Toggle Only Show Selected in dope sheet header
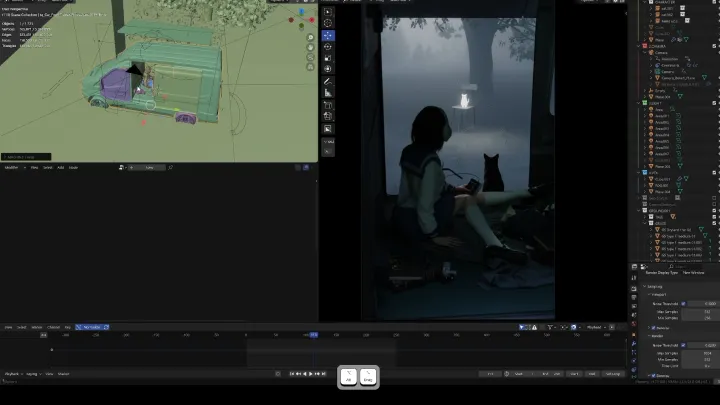The height and width of the screenshot is (405, 720). click(522, 327)
